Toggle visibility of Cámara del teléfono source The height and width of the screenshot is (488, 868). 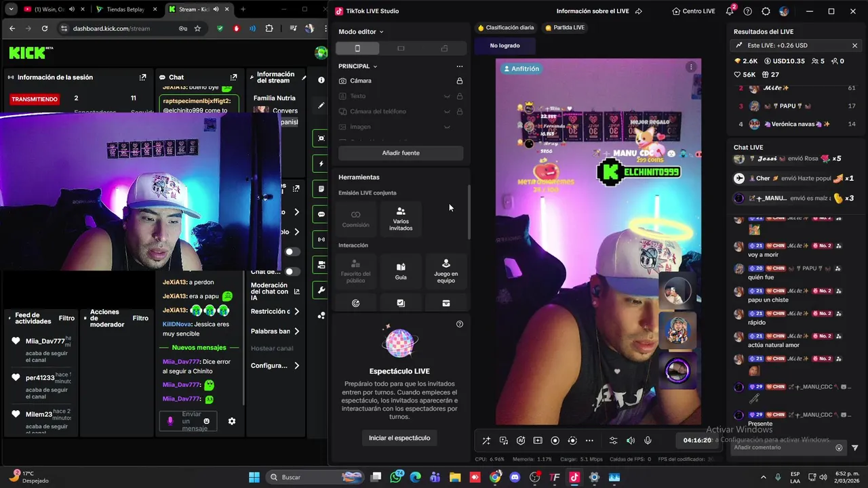[x=447, y=112]
